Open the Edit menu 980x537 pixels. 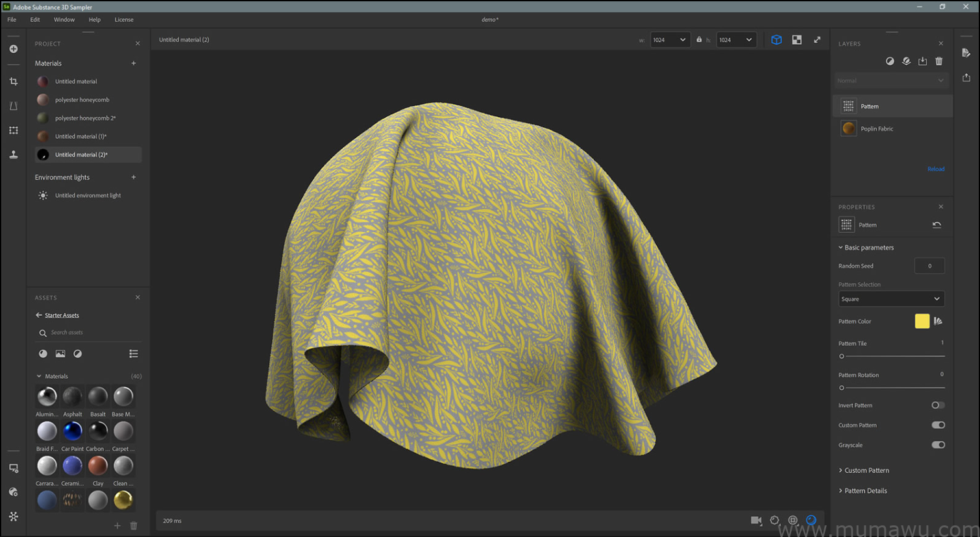[x=35, y=19]
